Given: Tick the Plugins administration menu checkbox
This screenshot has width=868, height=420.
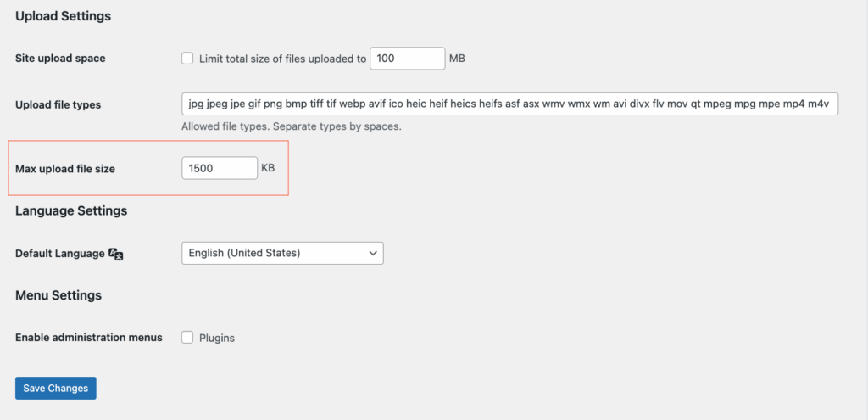Looking at the screenshot, I should [x=187, y=338].
